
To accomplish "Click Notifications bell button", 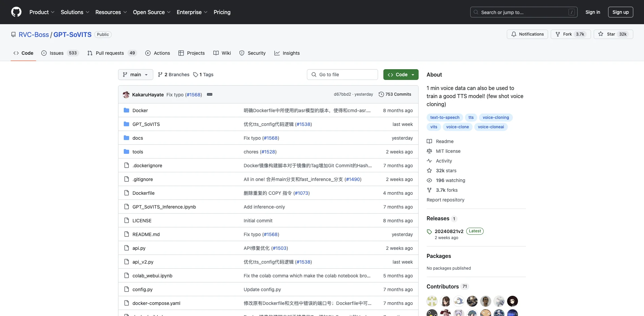I will 527,34.
